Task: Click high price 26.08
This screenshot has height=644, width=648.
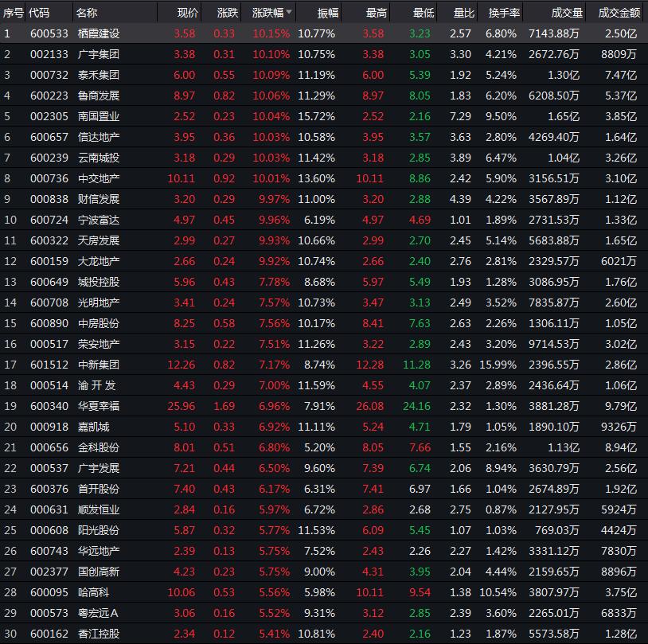Action: coord(370,406)
